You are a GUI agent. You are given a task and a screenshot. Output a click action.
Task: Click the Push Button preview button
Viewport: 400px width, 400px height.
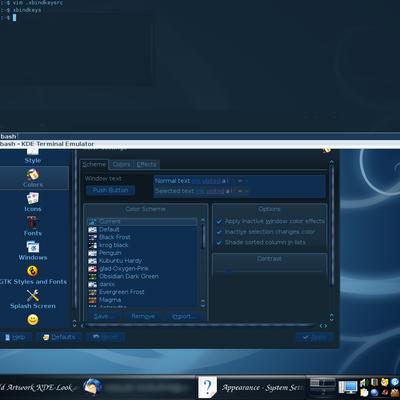(110, 190)
